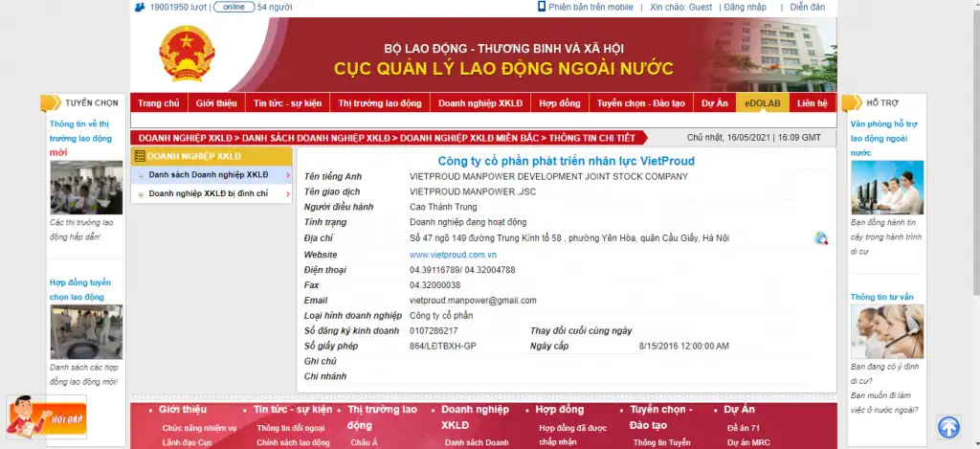Select Doanh nghiệp XKLĐ bị đình chỉ in sidebar
Viewport: 980px width, 449px height.
click(x=208, y=193)
